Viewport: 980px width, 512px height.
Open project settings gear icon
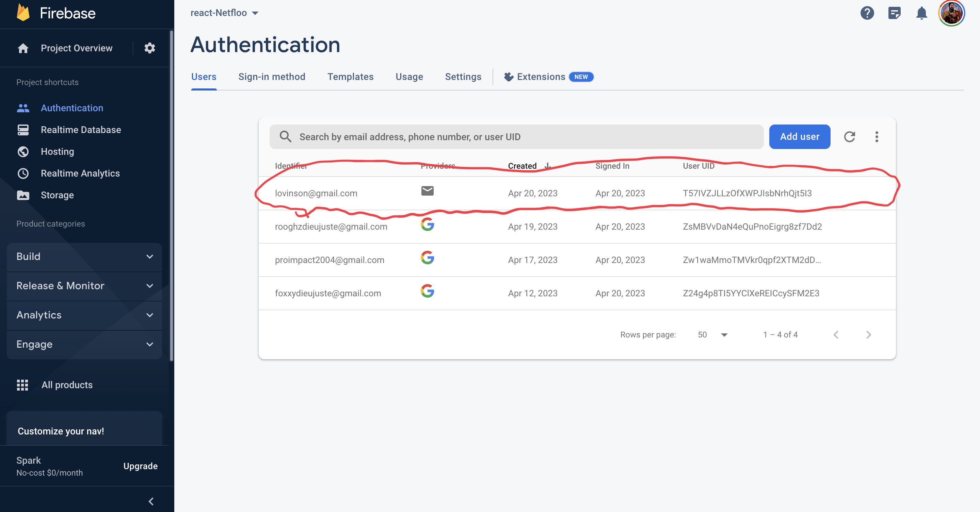[x=149, y=48]
